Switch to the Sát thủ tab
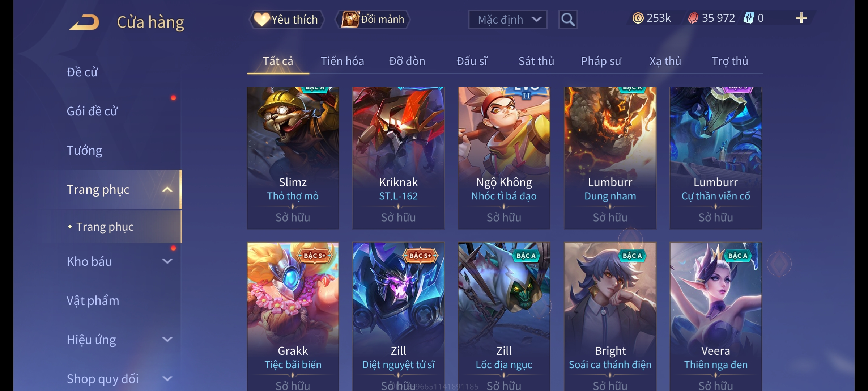The image size is (868, 391). [536, 61]
